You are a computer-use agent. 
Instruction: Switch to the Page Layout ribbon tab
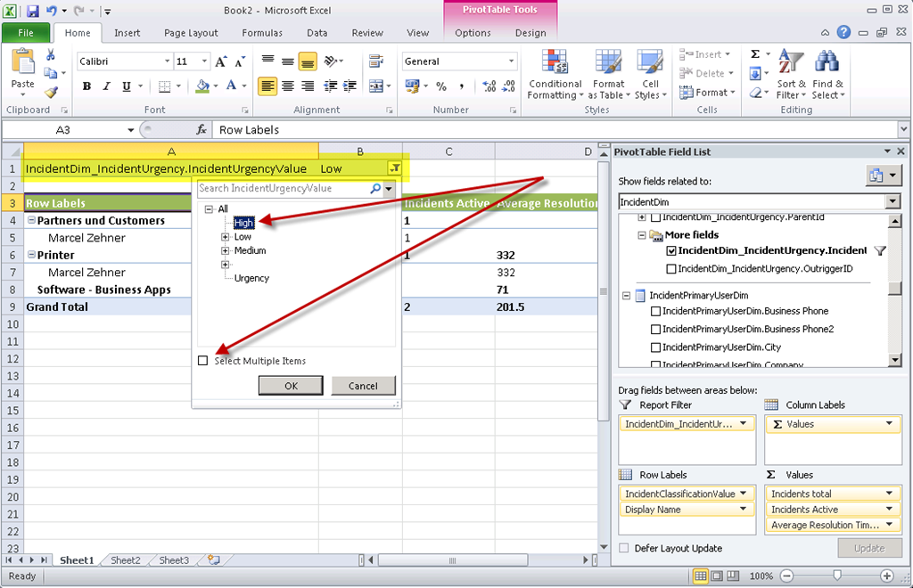[191, 33]
